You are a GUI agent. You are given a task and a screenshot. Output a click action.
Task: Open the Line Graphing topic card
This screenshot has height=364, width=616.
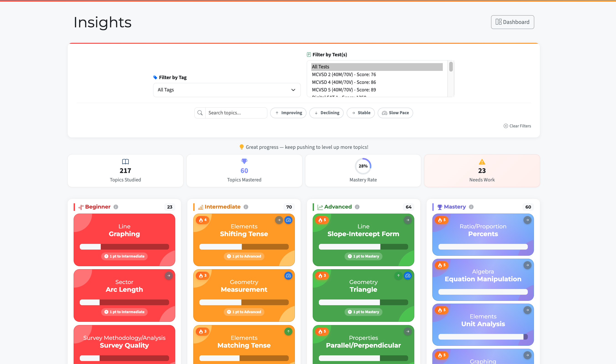(x=124, y=240)
